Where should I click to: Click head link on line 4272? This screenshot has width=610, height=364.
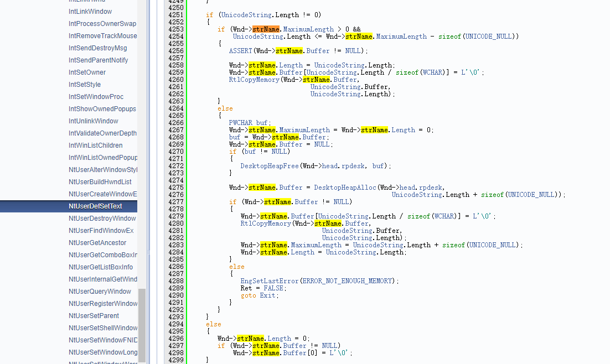(x=329, y=166)
